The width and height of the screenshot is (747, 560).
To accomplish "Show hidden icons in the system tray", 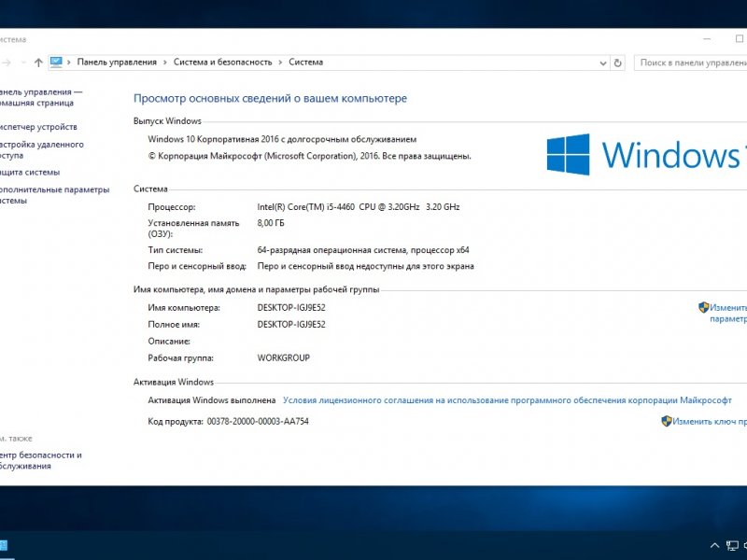I will point(714,545).
